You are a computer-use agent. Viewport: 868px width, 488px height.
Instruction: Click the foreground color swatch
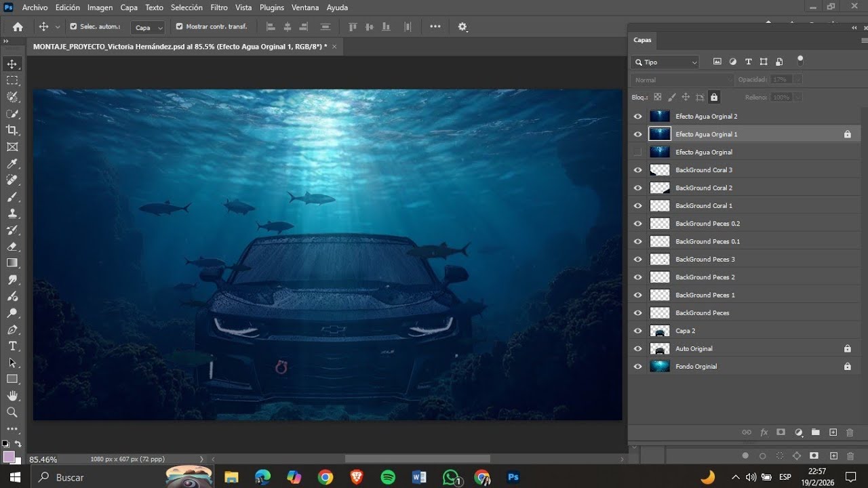(9, 457)
